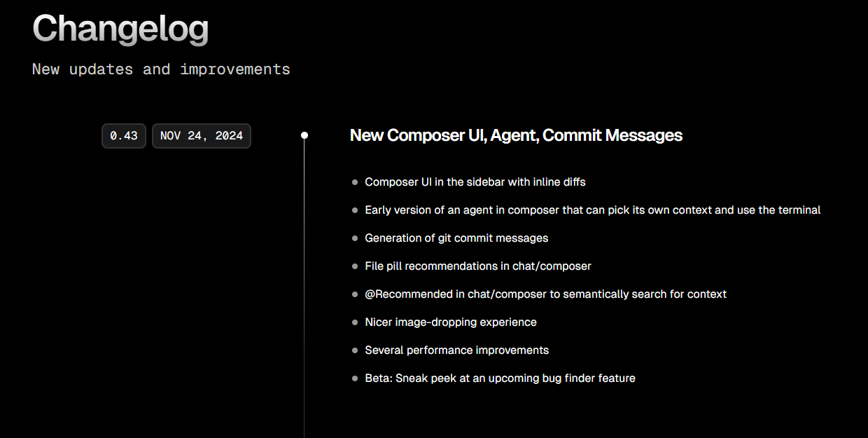Click the white timeline dot marker

point(304,135)
